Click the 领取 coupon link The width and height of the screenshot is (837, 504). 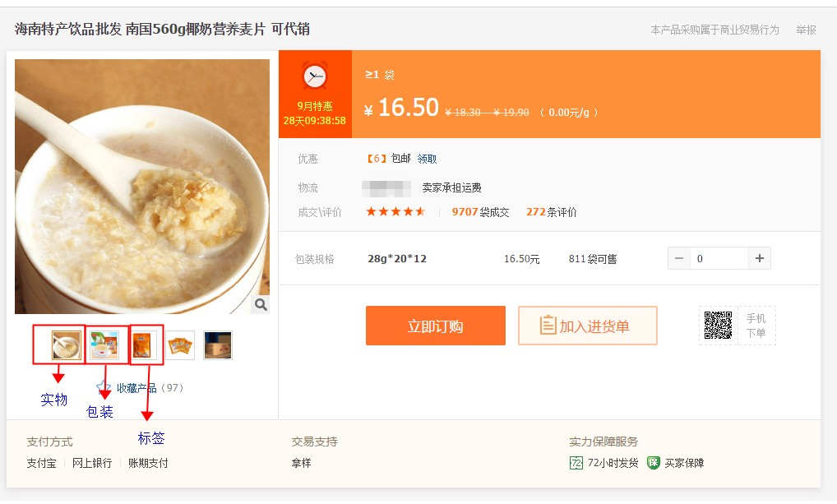(427, 159)
